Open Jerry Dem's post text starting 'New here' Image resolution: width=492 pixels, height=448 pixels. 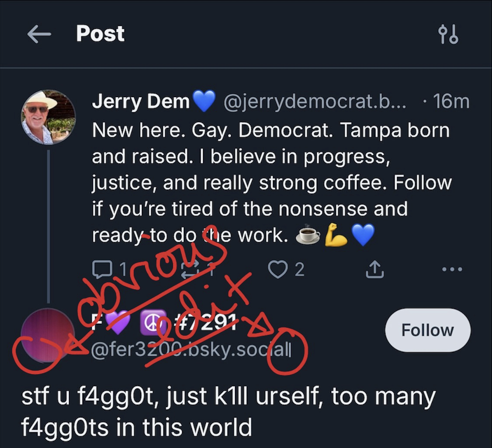point(271,183)
